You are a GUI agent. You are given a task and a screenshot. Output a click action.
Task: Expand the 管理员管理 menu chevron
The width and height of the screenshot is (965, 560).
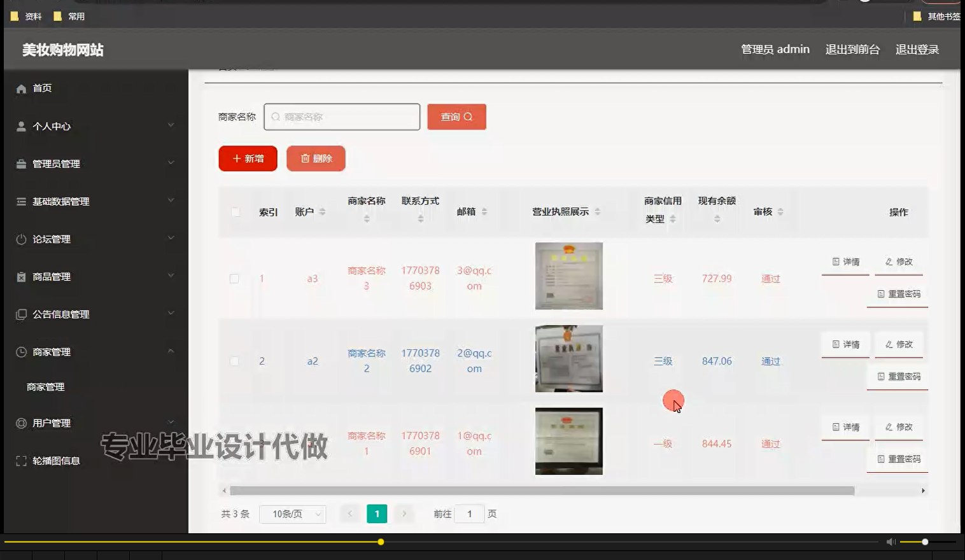click(x=171, y=163)
